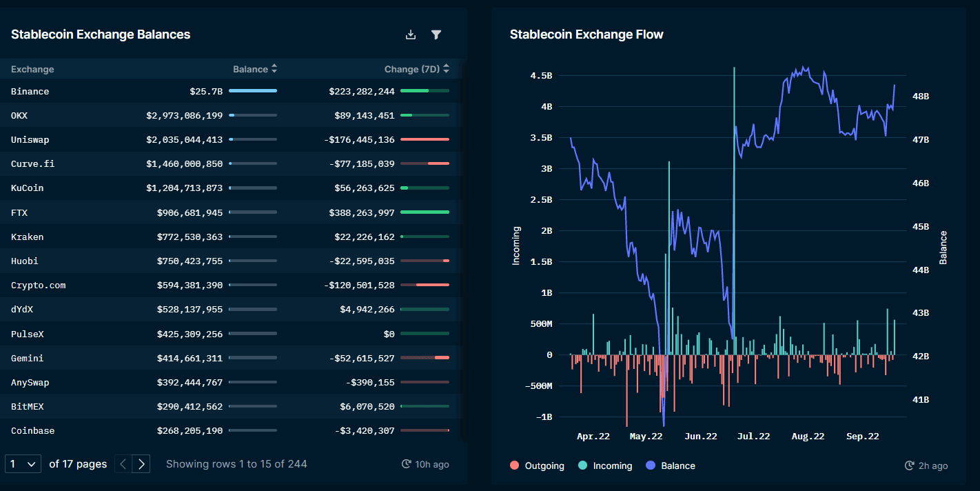
Task: Select the Binance exchange row
Action: click(x=230, y=91)
